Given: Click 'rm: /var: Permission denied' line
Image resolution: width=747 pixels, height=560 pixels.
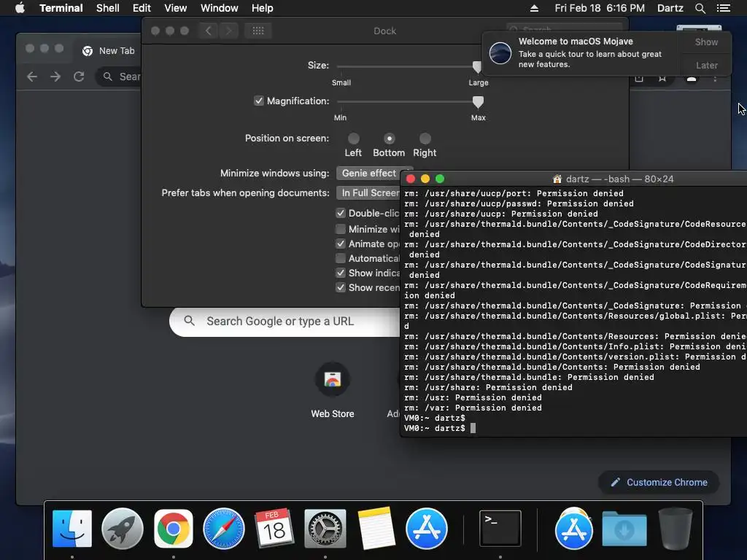Looking at the screenshot, I should (x=473, y=408).
